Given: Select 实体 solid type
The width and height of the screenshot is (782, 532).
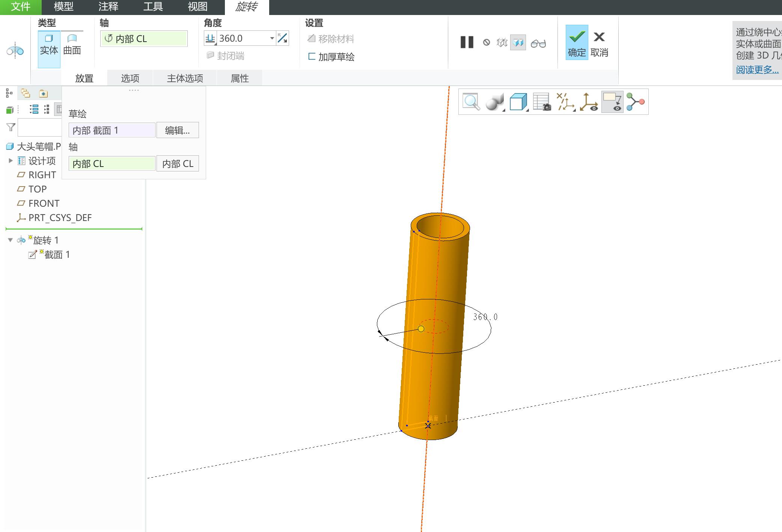Looking at the screenshot, I should click(x=49, y=45).
